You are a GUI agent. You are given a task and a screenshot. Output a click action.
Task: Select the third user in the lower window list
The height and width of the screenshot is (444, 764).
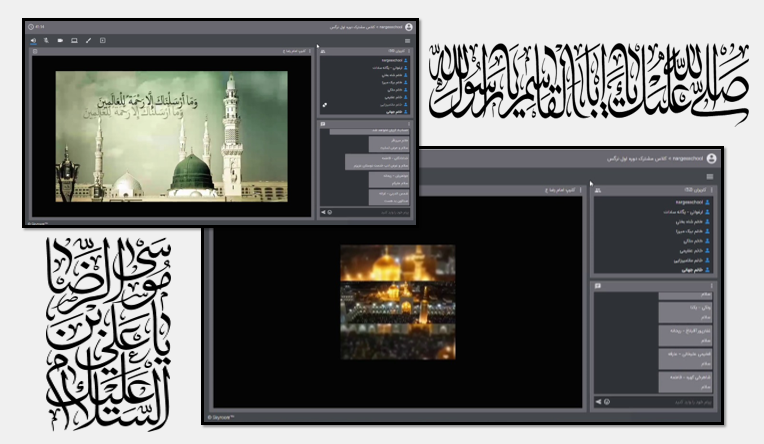(687, 222)
